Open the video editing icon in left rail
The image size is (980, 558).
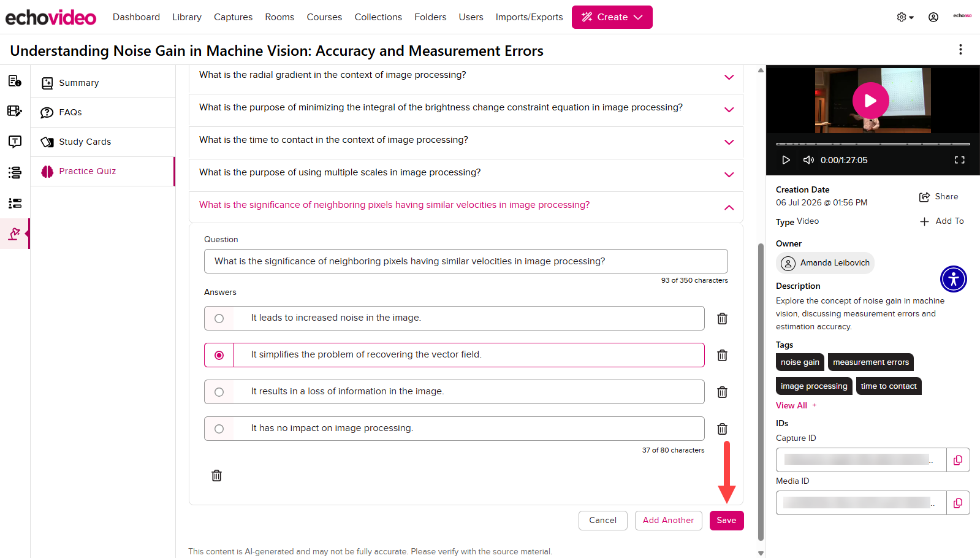[x=15, y=111]
